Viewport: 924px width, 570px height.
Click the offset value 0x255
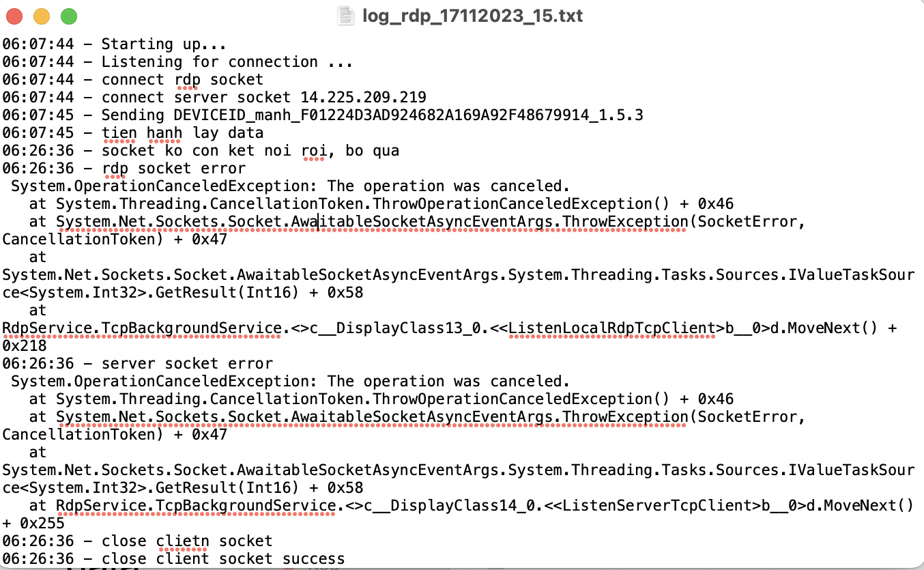pyautogui.click(x=43, y=524)
